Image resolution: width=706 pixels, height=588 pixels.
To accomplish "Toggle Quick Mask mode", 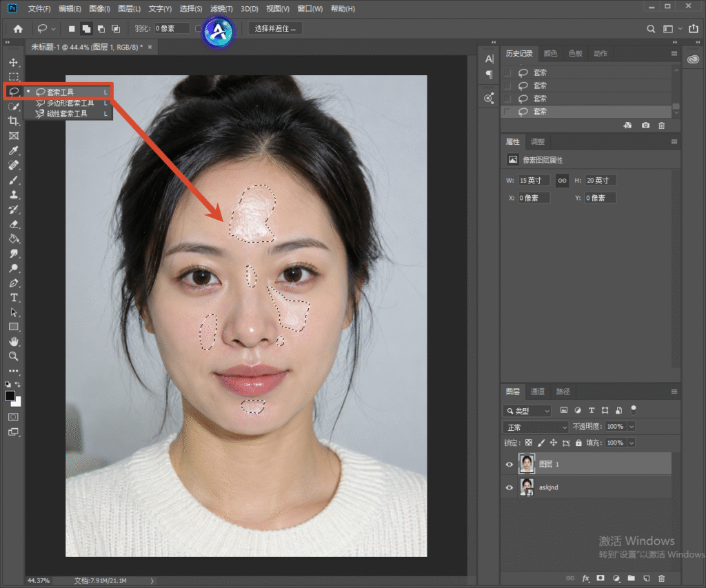I will coord(14,417).
